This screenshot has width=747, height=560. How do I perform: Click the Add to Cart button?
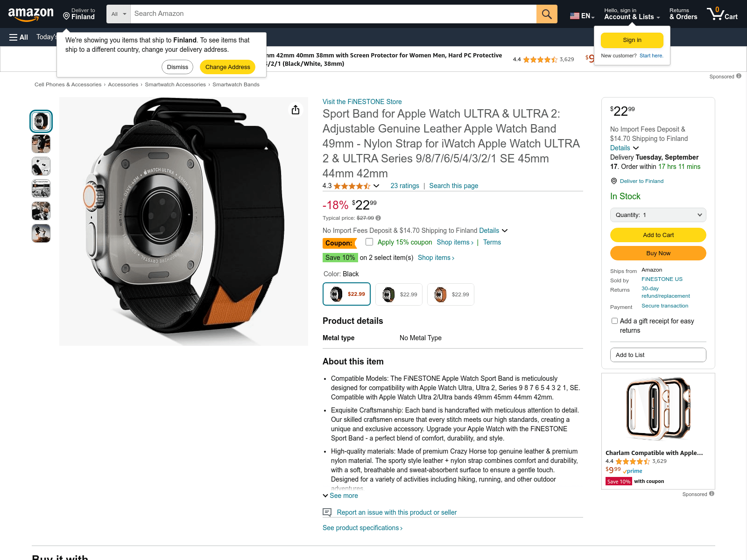658,235
